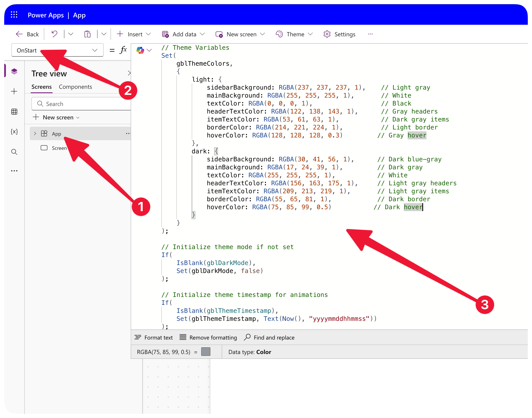Select the Insert plus icon in left rail
The width and height of the screenshot is (532, 418).
click(x=14, y=91)
